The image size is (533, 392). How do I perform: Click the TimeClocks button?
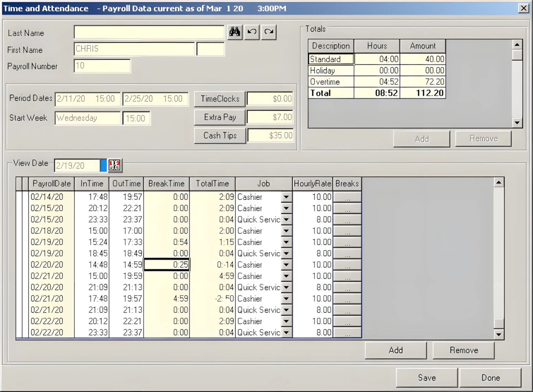tap(220, 99)
